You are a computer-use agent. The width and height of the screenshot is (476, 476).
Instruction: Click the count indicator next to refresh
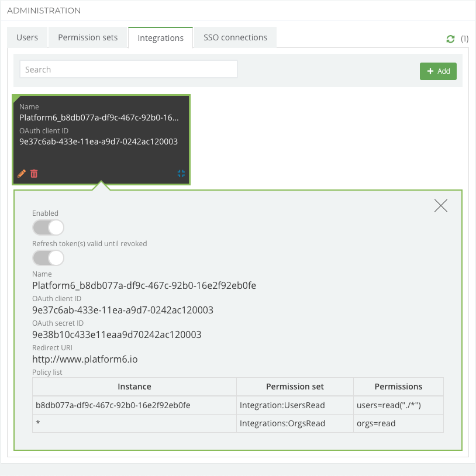coord(464,38)
